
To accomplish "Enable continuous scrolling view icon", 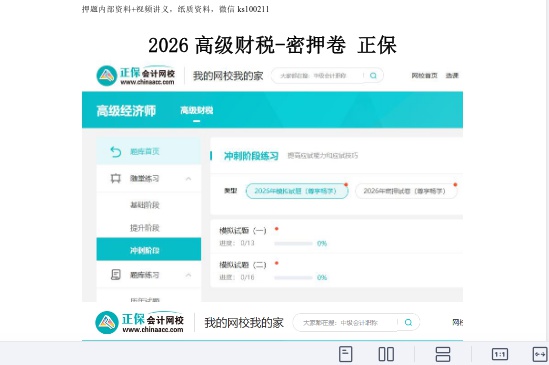I will point(443,354).
